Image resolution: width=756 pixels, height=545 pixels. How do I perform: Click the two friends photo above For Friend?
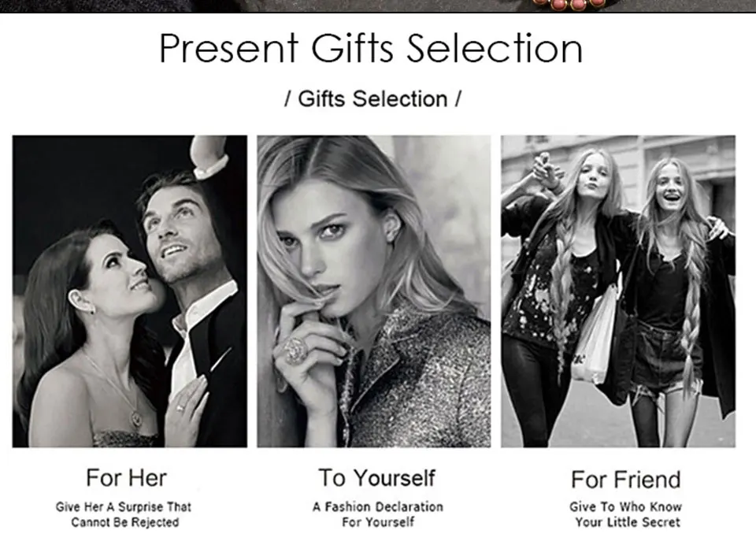(x=618, y=291)
